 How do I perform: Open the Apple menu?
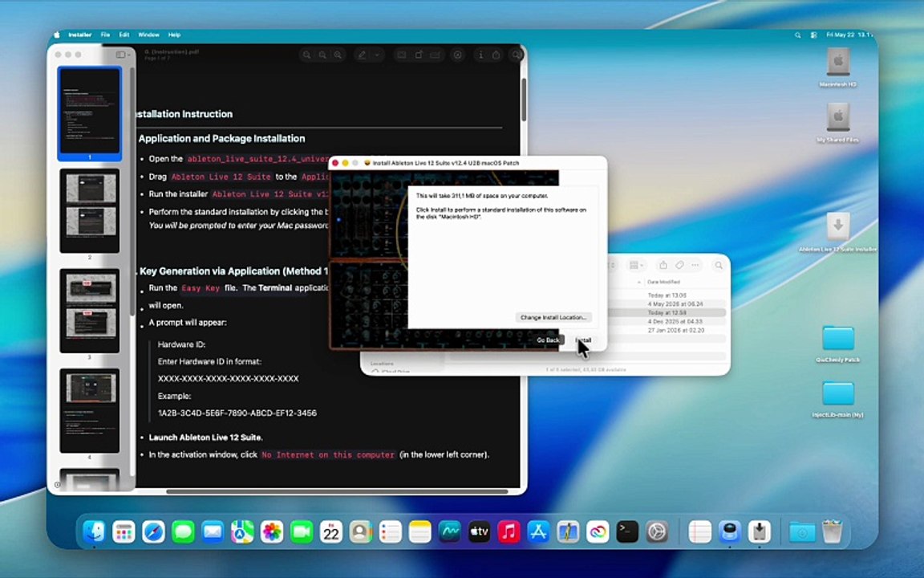(57, 35)
